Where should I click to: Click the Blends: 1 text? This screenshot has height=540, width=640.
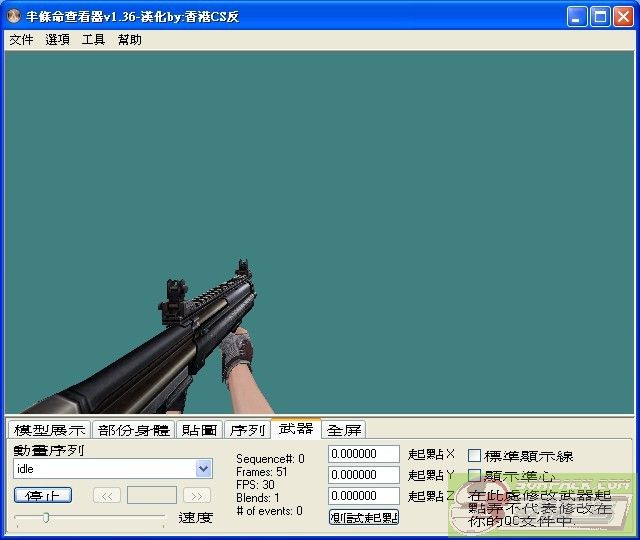tap(258, 498)
